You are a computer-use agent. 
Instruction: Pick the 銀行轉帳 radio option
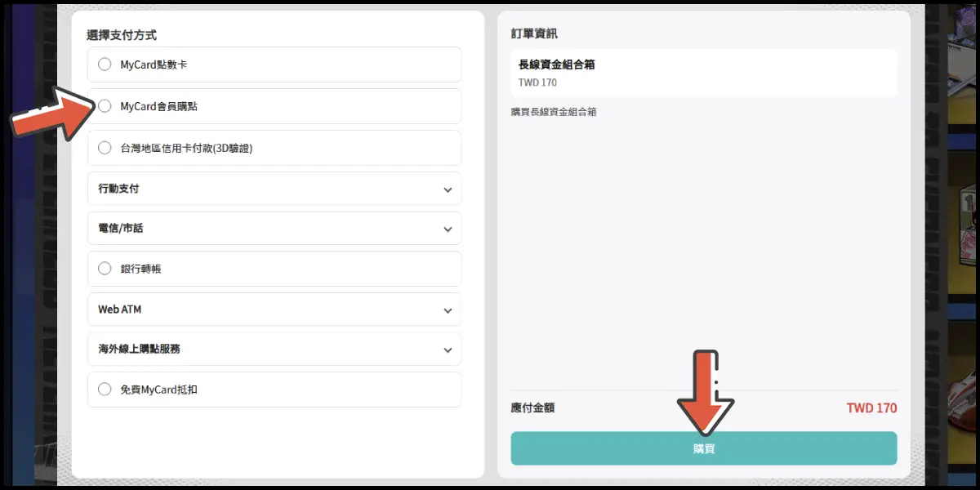tap(105, 268)
